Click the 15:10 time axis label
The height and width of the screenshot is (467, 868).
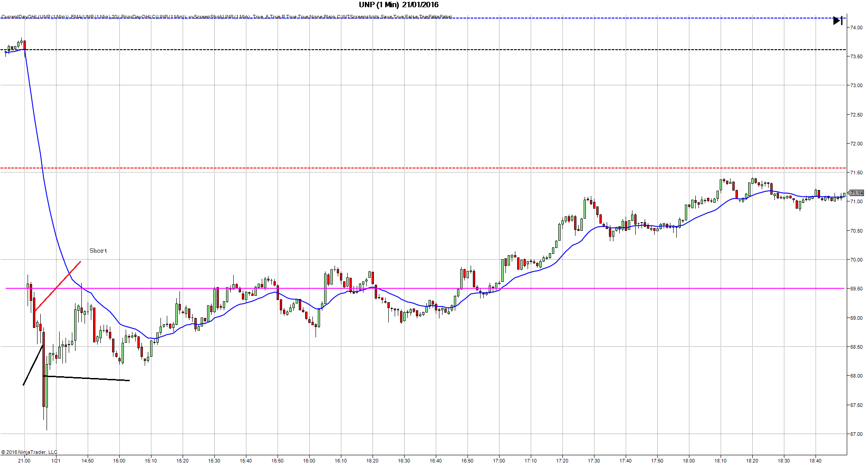pos(151,461)
